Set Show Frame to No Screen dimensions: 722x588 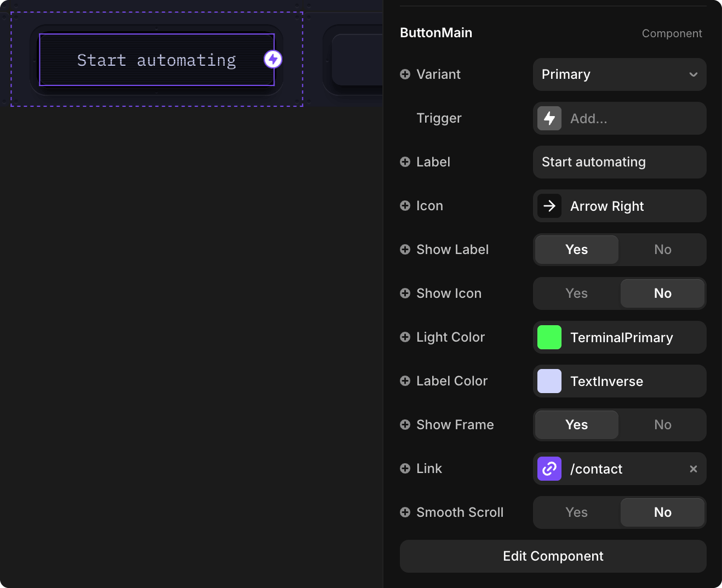click(663, 425)
